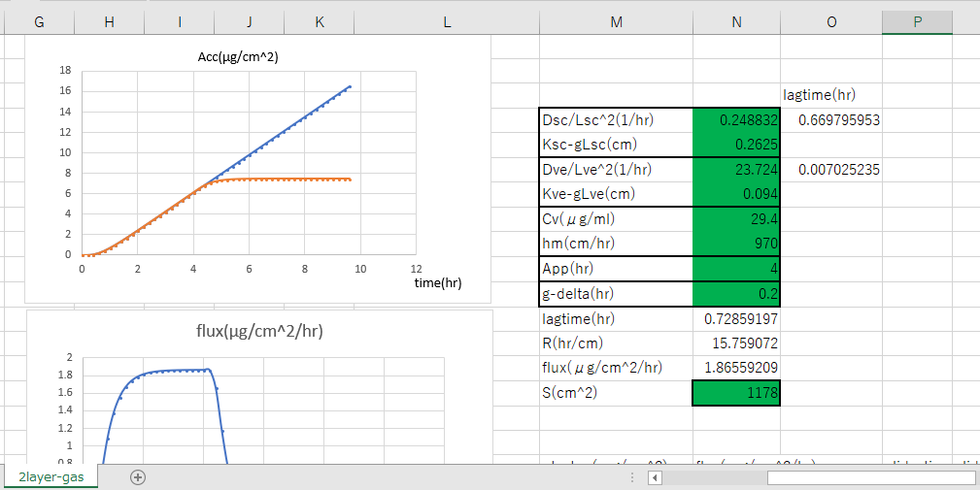Viewport: 980px width, 490px height.
Task: Select column M header
Action: (x=616, y=22)
